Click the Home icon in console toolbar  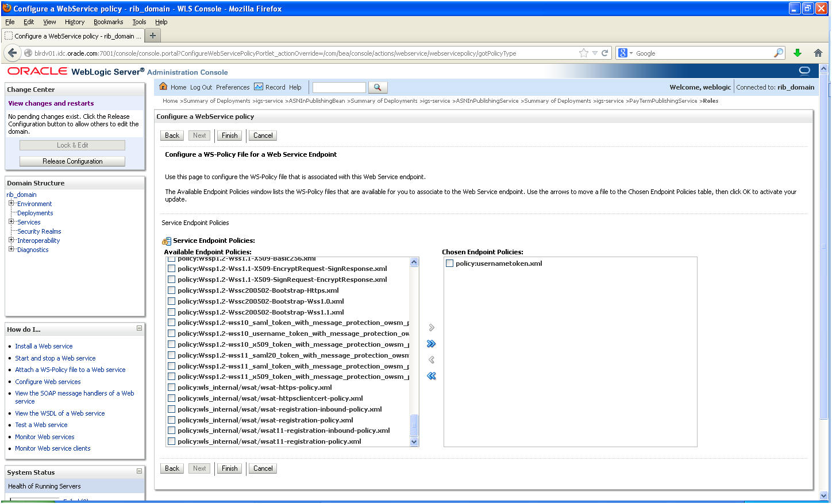[x=163, y=87]
